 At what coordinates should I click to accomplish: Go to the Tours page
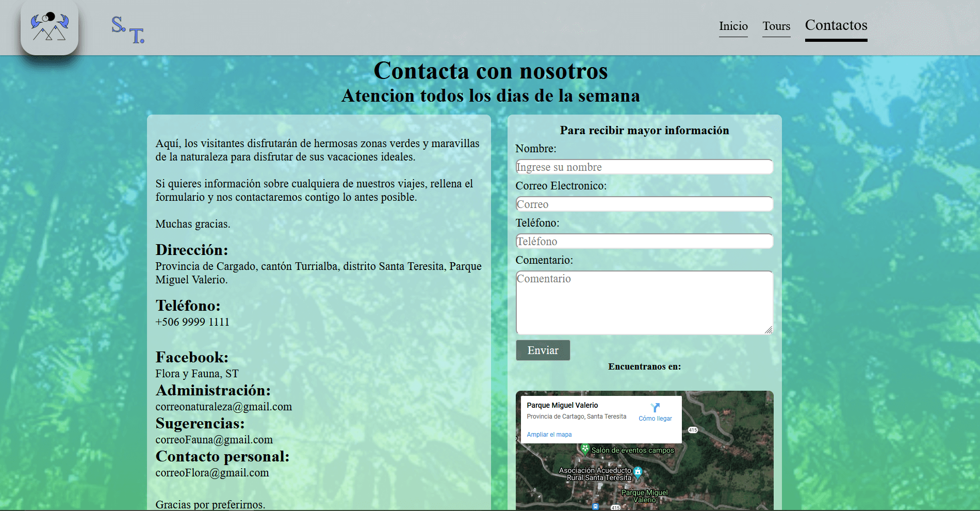tap(776, 26)
